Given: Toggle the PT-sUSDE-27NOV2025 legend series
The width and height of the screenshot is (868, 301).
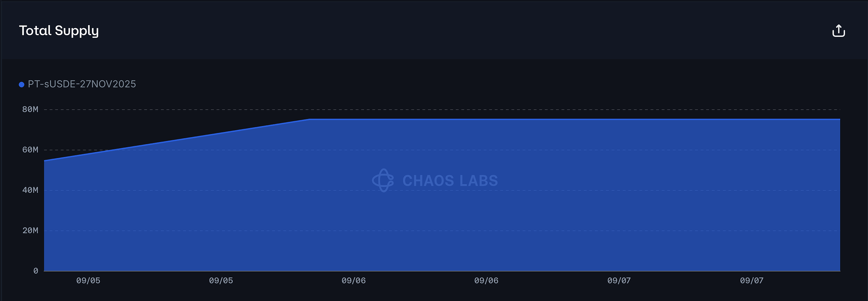Looking at the screenshot, I should tap(82, 84).
